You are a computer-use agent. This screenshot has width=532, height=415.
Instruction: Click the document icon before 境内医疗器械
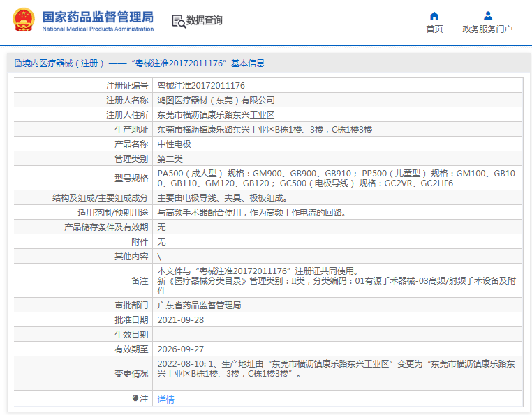[x=18, y=63]
